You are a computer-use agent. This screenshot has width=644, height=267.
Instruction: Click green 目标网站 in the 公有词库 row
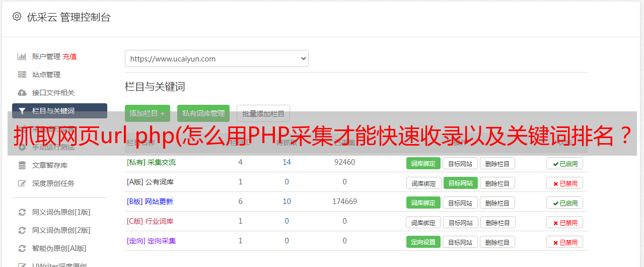[x=460, y=183]
